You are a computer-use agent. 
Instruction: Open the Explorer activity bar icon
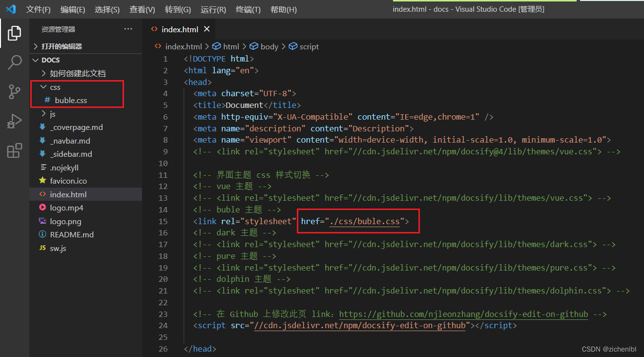coord(15,33)
